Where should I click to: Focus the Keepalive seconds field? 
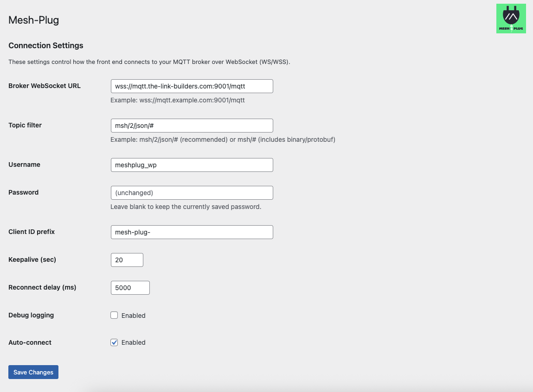pos(127,260)
